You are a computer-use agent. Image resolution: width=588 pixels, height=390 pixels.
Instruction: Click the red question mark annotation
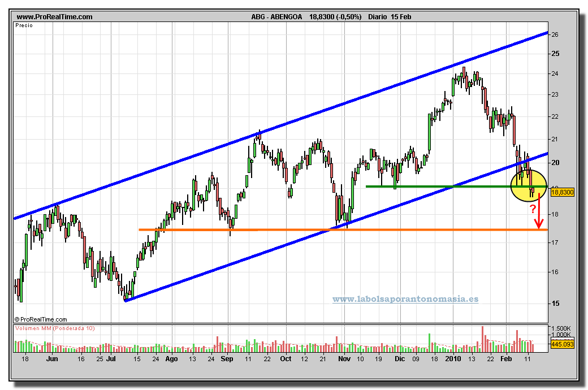point(532,209)
